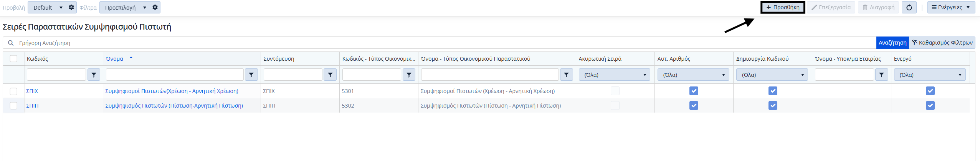Click the Διαγραφή delete button
980x161 pixels.
point(878,7)
